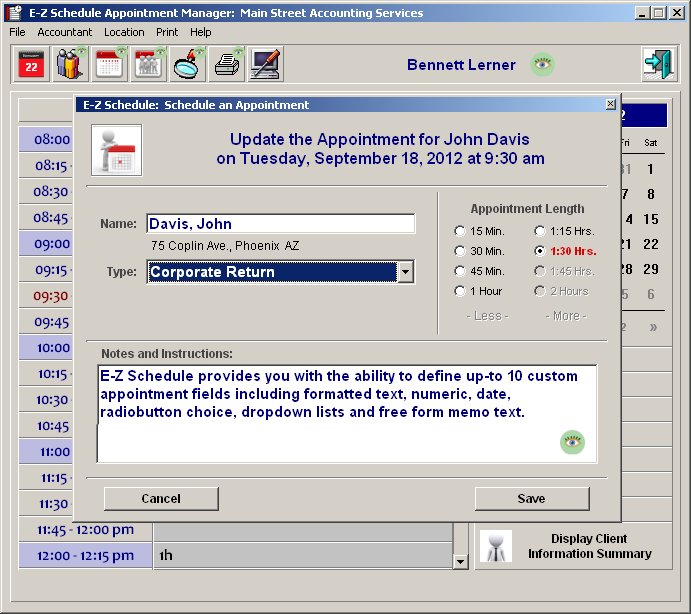Open the computer monitor settings icon
The width and height of the screenshot is (691, 614).
[266, 65]
